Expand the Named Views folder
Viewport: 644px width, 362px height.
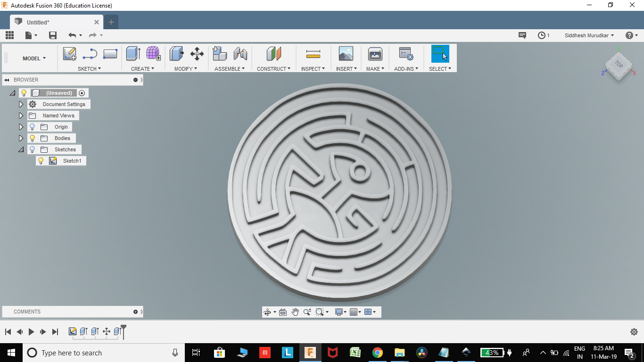(21, 115)
